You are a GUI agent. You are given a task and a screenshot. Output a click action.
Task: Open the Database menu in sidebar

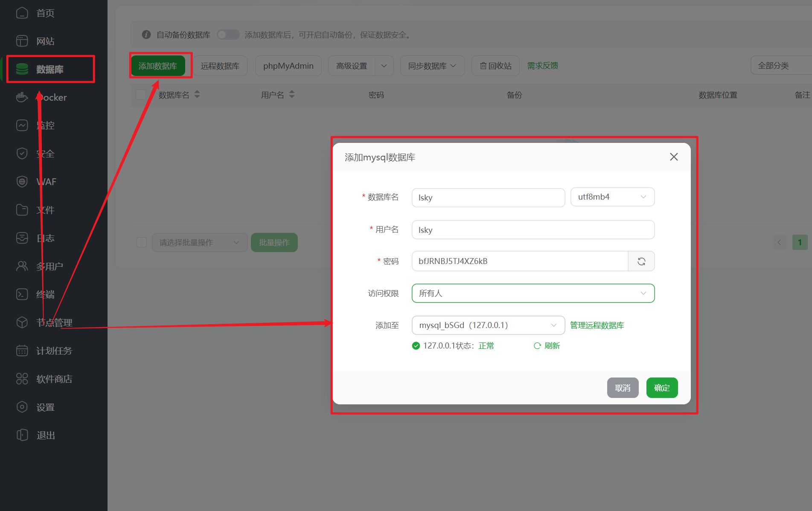50,69
